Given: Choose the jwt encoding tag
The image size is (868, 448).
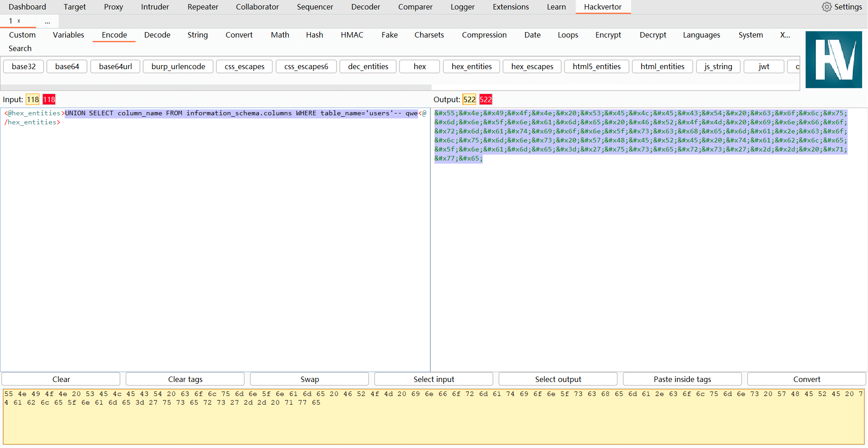Looking at the screenshot, I should click(764, 66).
